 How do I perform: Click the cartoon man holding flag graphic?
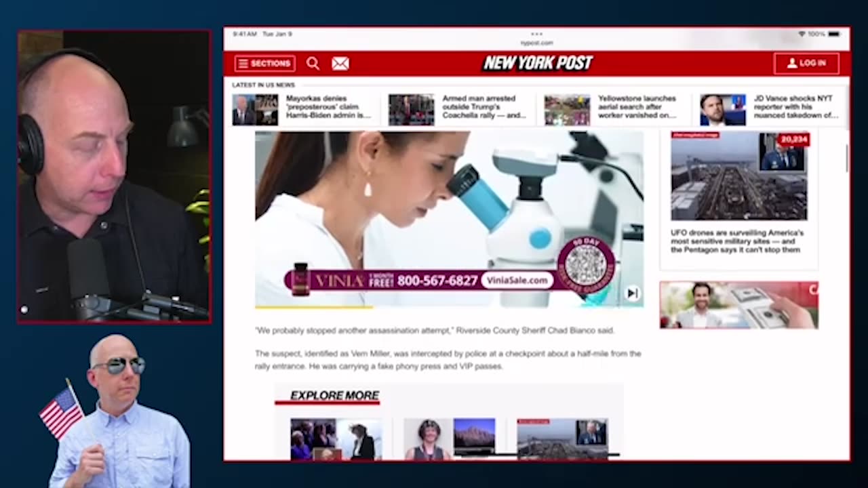(x=115, y=411)
